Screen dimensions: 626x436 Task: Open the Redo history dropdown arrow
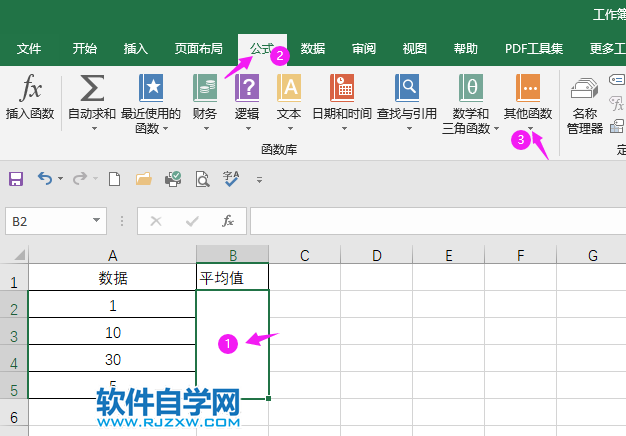coord(95,178)
